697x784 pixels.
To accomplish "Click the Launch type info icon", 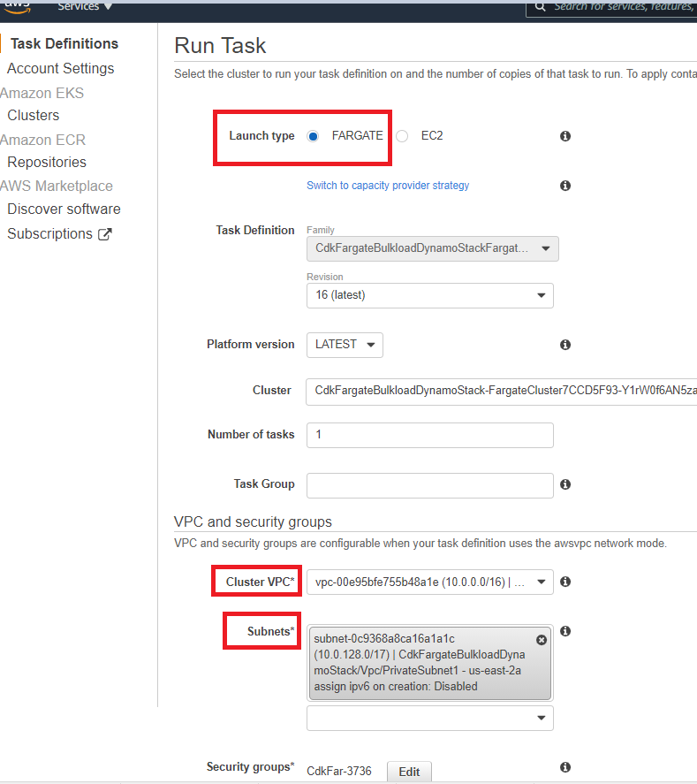I will click(565, 136).
